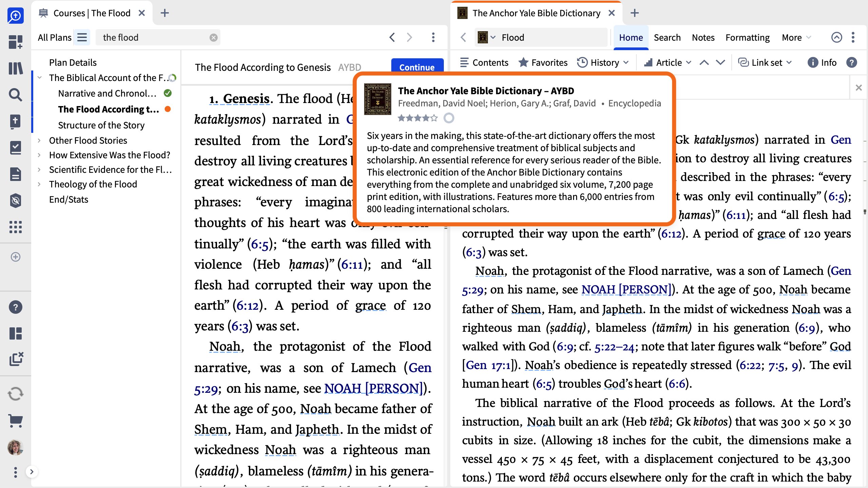This screenshot has height=488, width=868.
Task: Open Favorites in the dictionary toolbar
Action: coord(543,62)
